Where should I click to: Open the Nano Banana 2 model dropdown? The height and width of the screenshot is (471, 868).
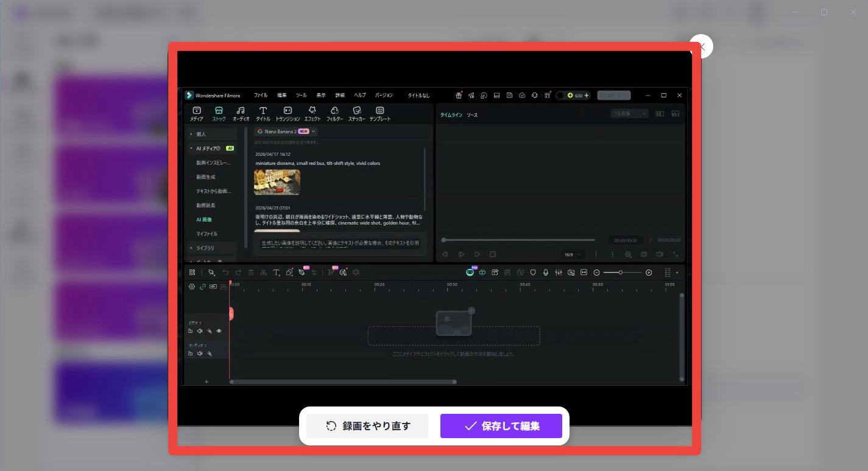tap(286, 131)
